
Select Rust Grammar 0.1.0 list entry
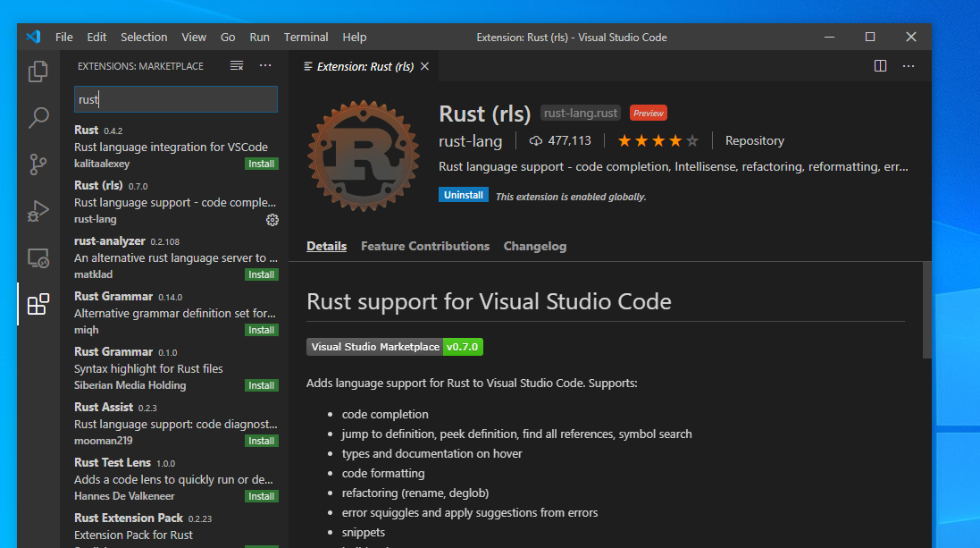point(176,368)
